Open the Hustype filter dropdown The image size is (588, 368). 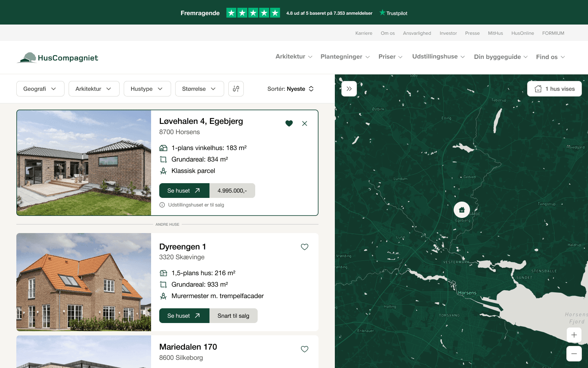click(x=147, y=89)
